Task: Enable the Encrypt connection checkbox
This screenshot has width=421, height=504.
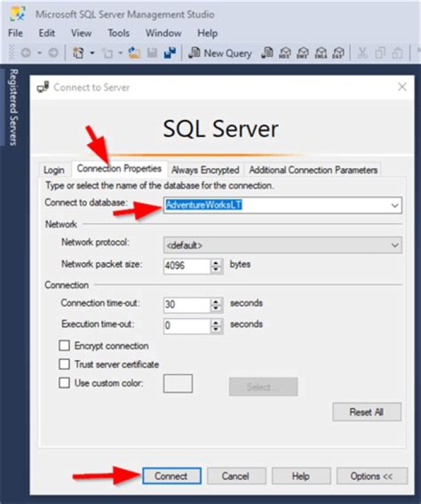Action: tap(64, 346)
